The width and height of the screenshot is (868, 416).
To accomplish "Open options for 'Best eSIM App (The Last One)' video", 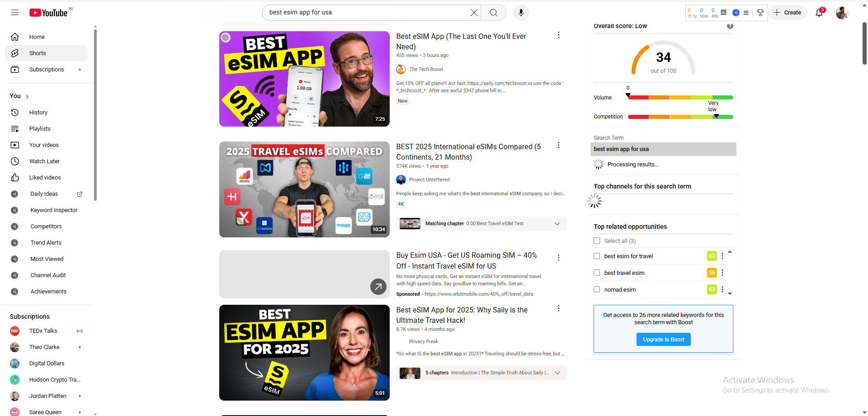I will (x=559, y=35).
